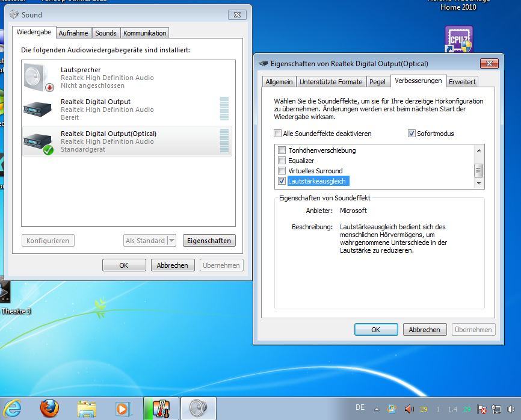The image size is (521, 420).
Task: Open the Unterstützte Formate tab
Action: (x=331, y=82)
